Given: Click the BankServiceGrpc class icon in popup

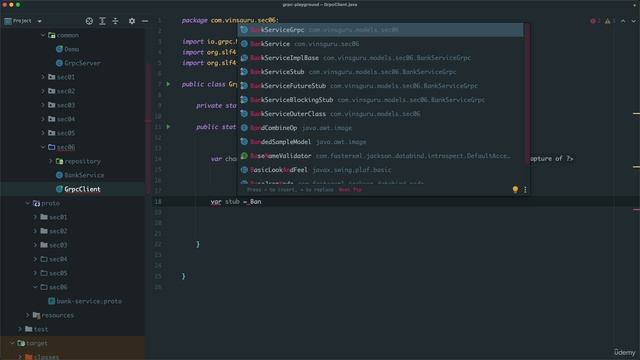Looking at the screenshot, I should (x=244, y=30).
